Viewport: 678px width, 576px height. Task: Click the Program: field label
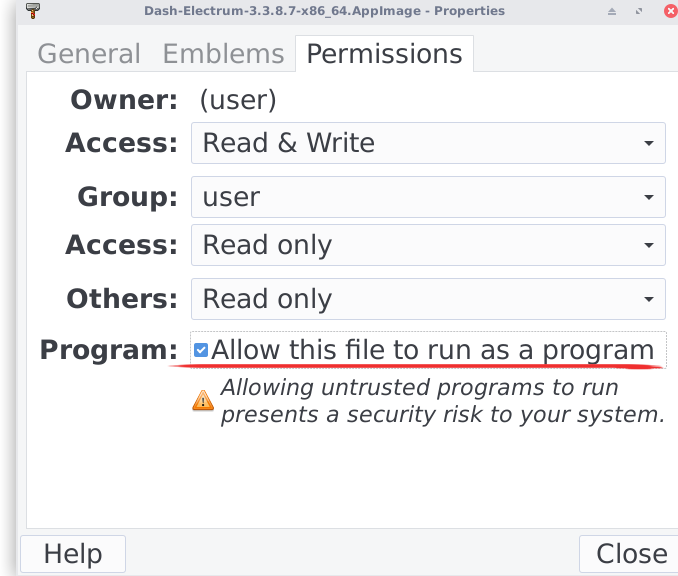coord(108,351)
